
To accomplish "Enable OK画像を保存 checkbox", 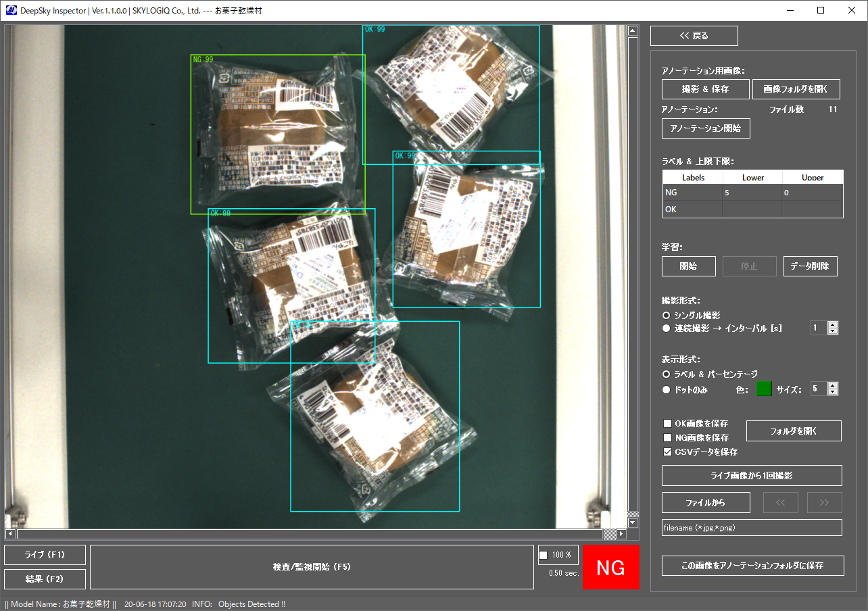I will 668,424.
